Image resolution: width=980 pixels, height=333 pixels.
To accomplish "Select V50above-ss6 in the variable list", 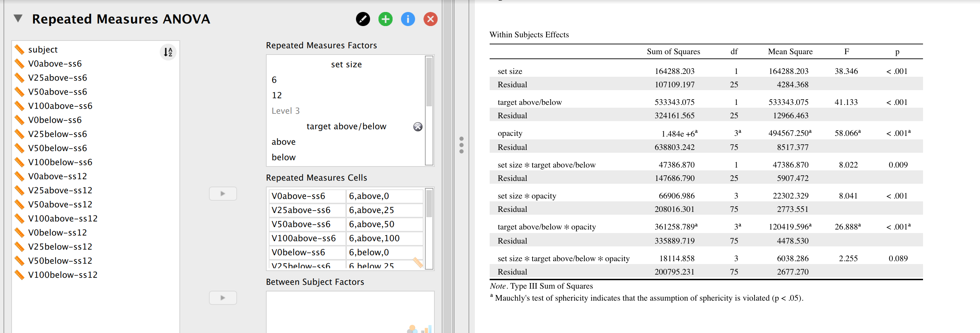I will (57, 92).
